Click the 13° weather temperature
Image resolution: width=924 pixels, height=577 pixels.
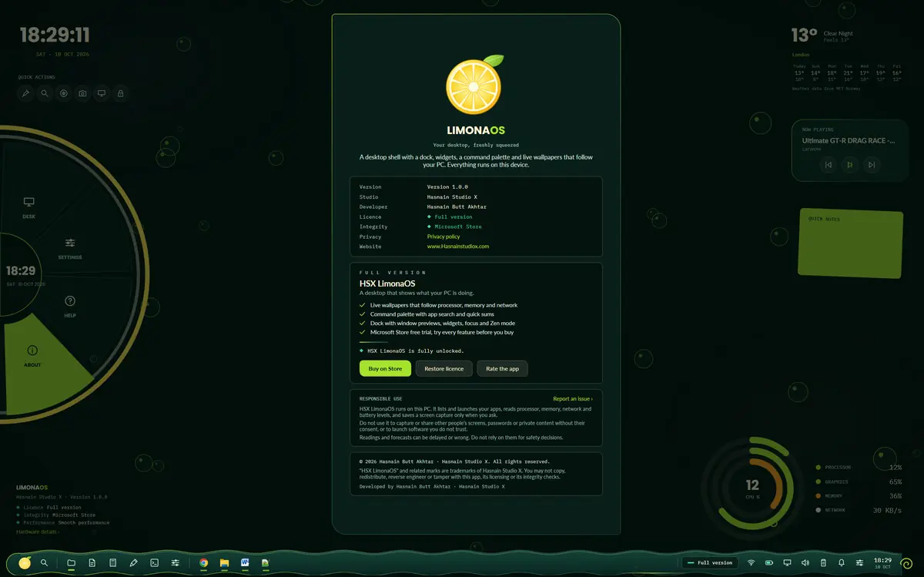coord(805,35)
